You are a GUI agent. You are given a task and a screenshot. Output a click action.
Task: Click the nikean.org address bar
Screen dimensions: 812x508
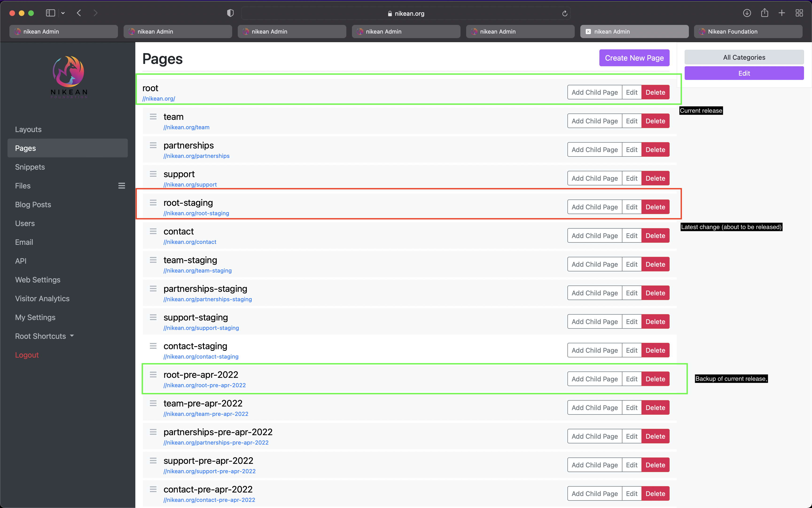coord(406,13)
